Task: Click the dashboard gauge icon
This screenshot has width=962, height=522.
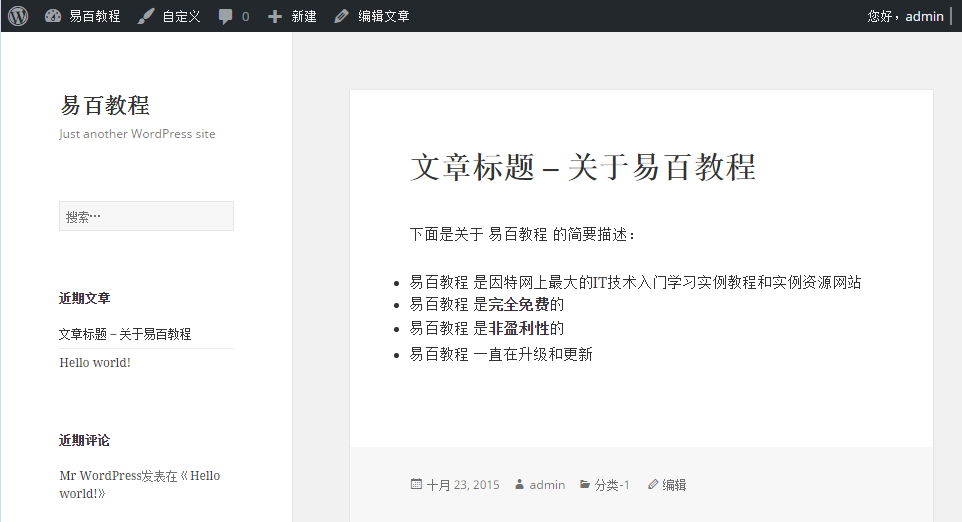Action: [53, 16]
